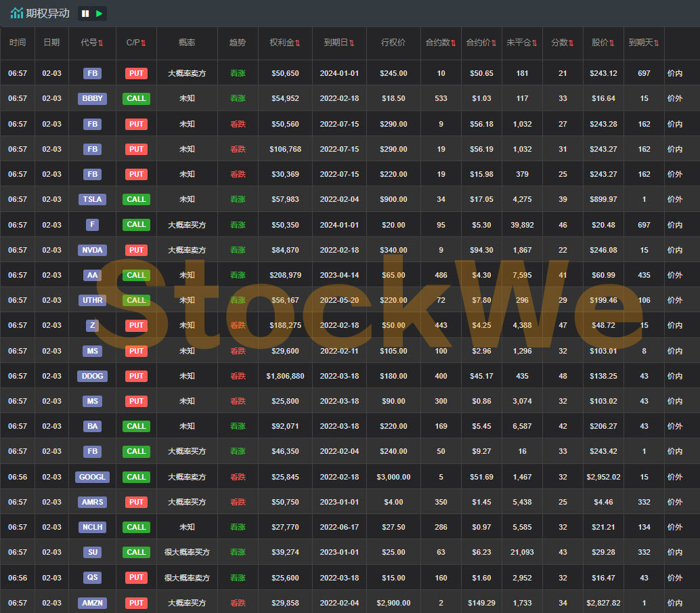Select expiry date 2022-02-11
Image resolution: width=700 pixels, height=613 pixels.
click(339, 351)
